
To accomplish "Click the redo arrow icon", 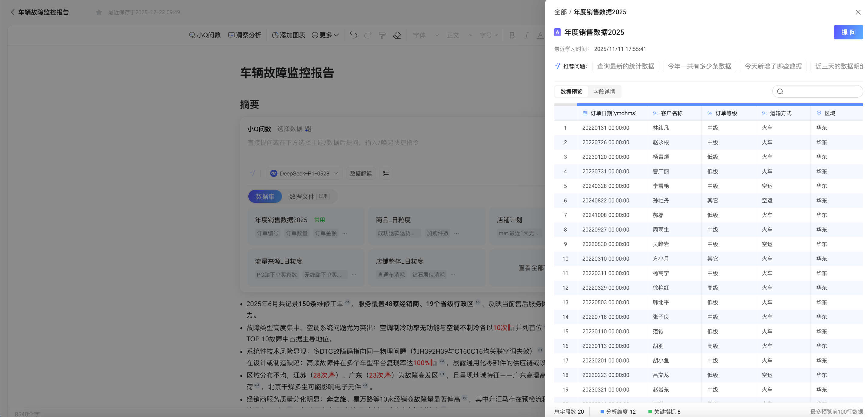I will coord(368,35).
